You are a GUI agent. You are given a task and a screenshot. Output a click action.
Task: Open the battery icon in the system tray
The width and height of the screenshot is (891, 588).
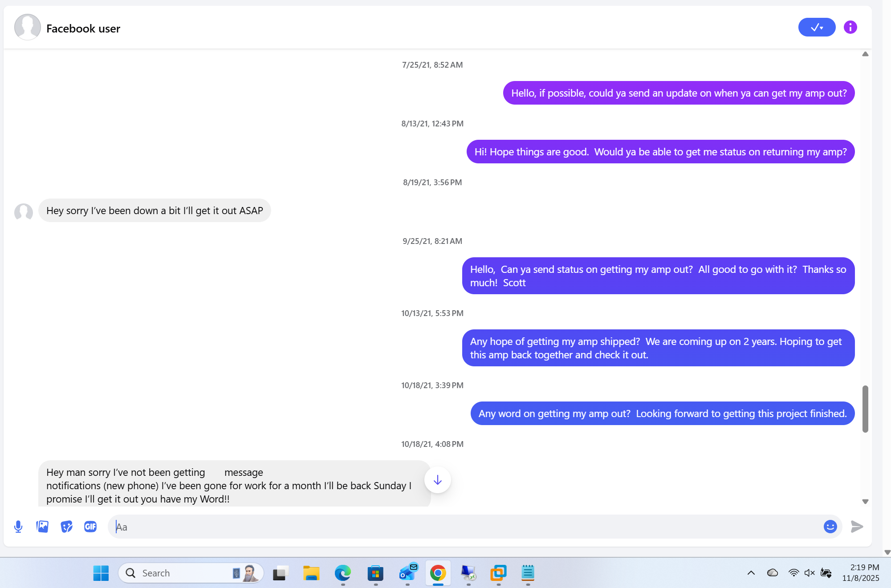coord(826,573)
